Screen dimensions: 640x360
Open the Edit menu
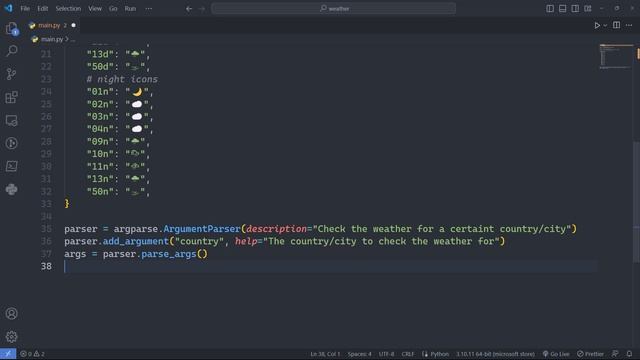[x=42, y=9]
